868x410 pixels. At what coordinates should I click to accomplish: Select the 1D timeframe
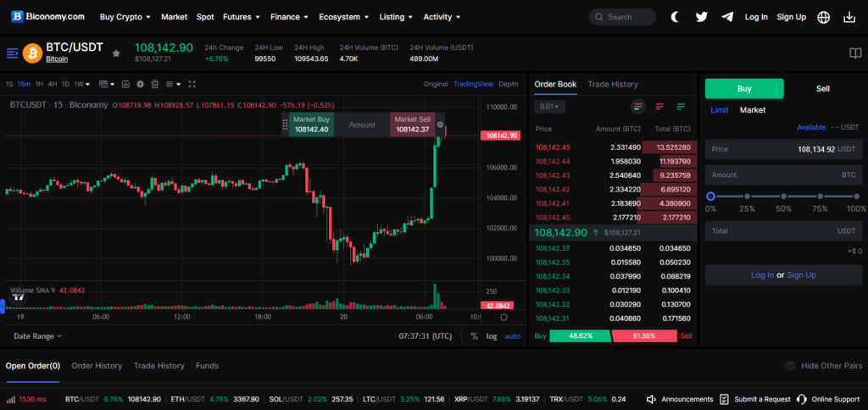pos(65,84)
